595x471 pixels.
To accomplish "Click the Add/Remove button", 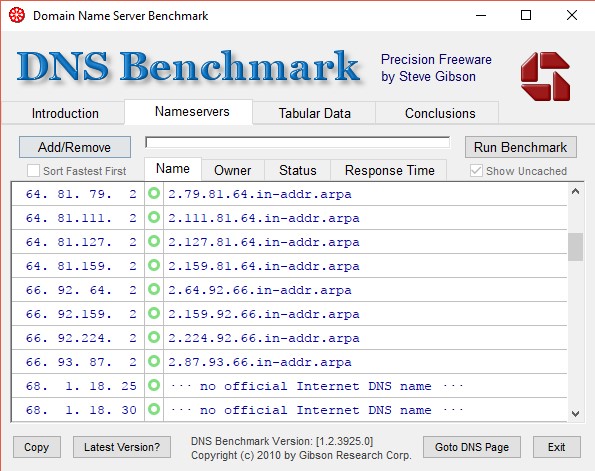I will [x=75, y=147].
